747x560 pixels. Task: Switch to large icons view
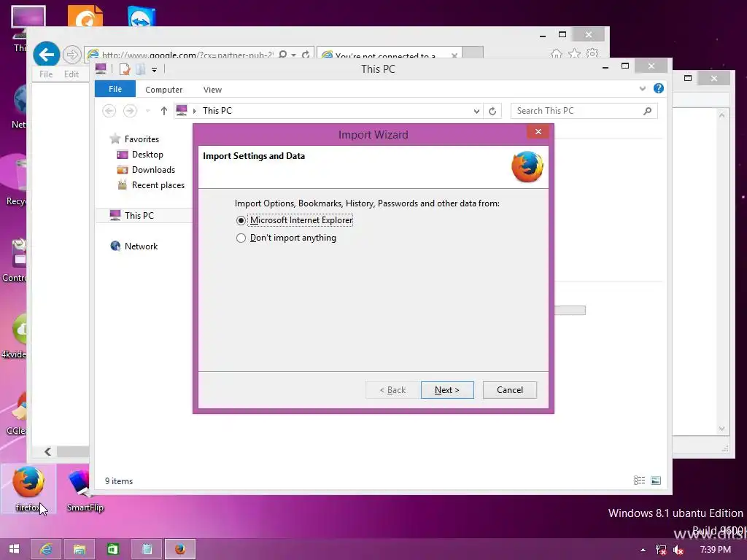[x=656, y=481]
